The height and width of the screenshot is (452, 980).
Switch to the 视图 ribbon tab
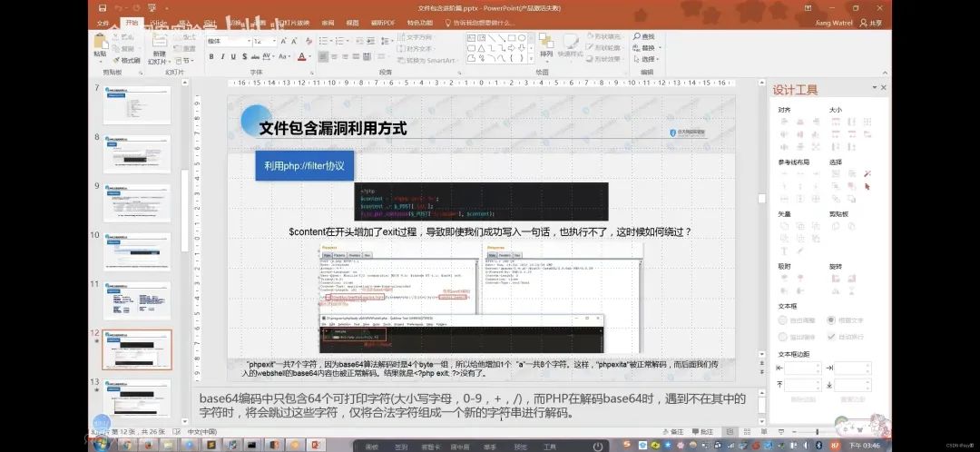click(350, 23)
